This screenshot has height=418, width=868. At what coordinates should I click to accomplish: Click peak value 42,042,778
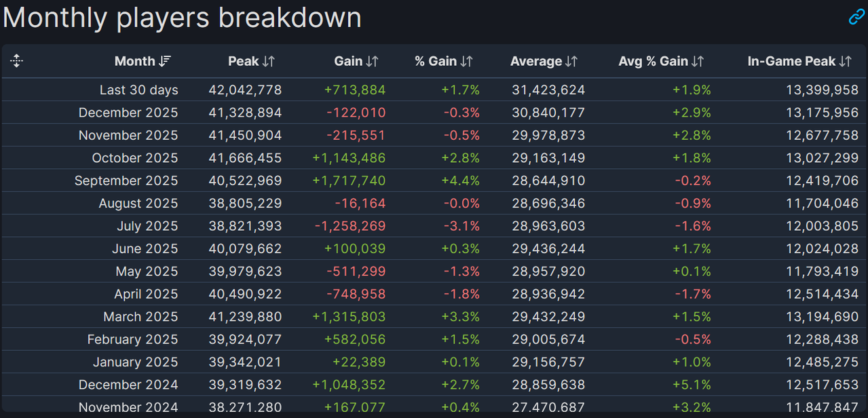(x=245, y=90)
